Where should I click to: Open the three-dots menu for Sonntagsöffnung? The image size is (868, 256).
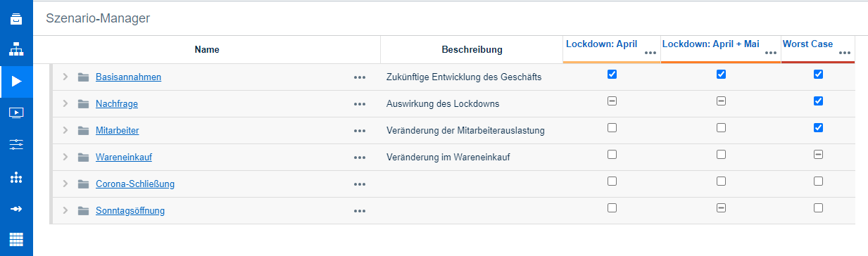(360, 211)
